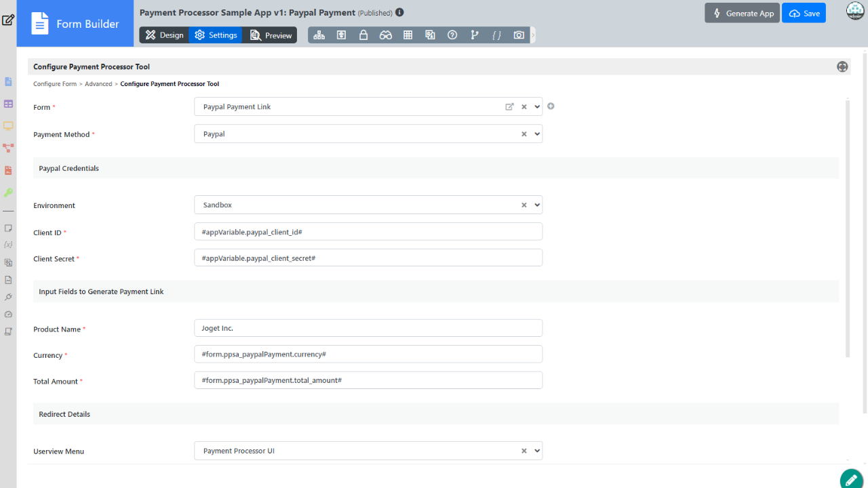Clear the Payment Method selection

tap(524, 134)
